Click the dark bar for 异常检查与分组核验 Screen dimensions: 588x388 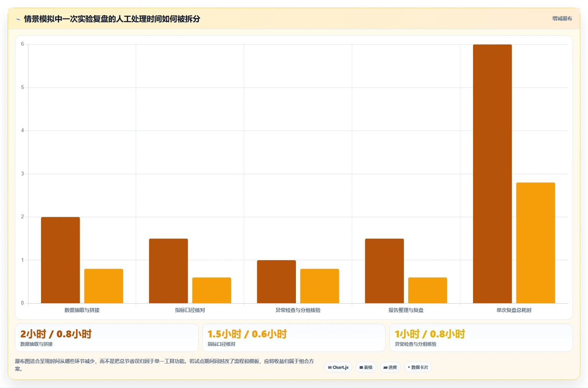tap(276, 282)
